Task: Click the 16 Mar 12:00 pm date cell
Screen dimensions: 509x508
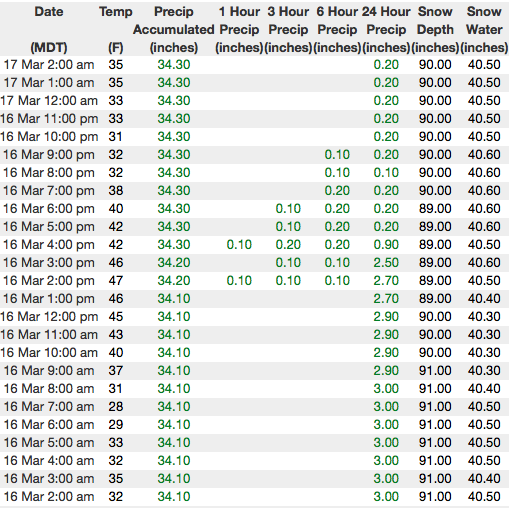Action: point(49,317)
